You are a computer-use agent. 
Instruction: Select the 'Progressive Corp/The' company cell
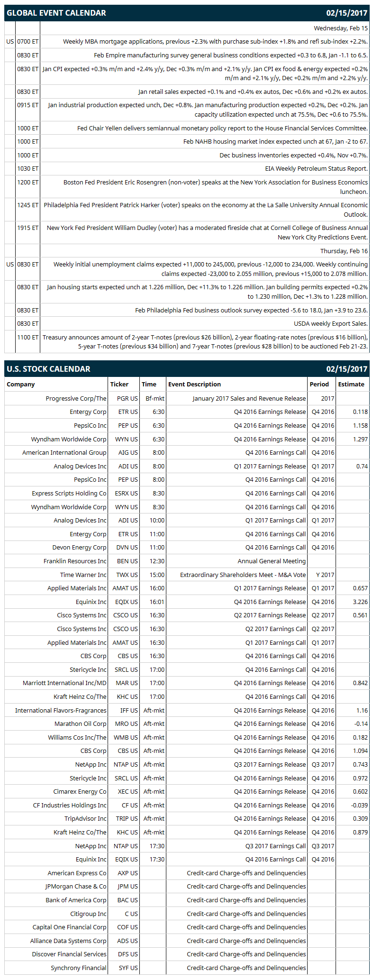[x=76, y=398]
